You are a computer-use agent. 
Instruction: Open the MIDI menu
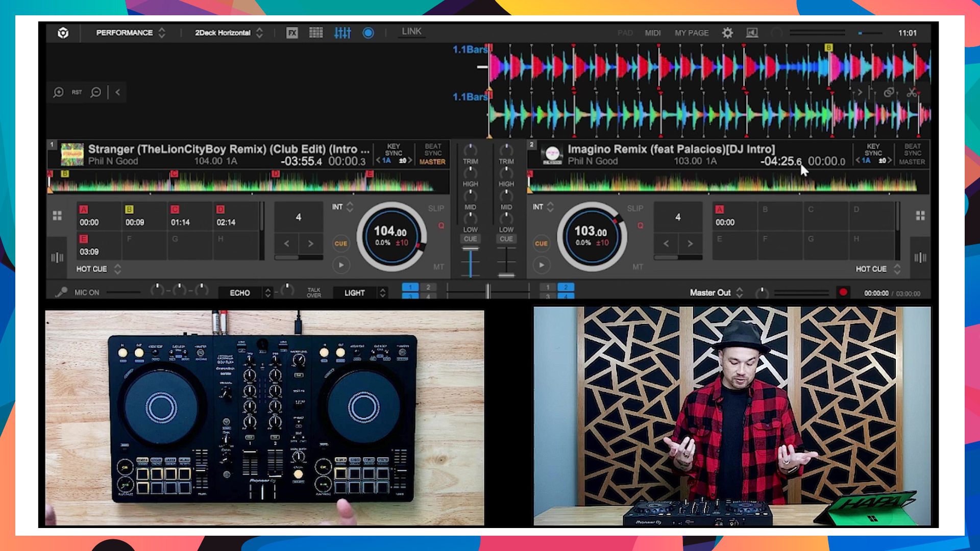[652, 33]
